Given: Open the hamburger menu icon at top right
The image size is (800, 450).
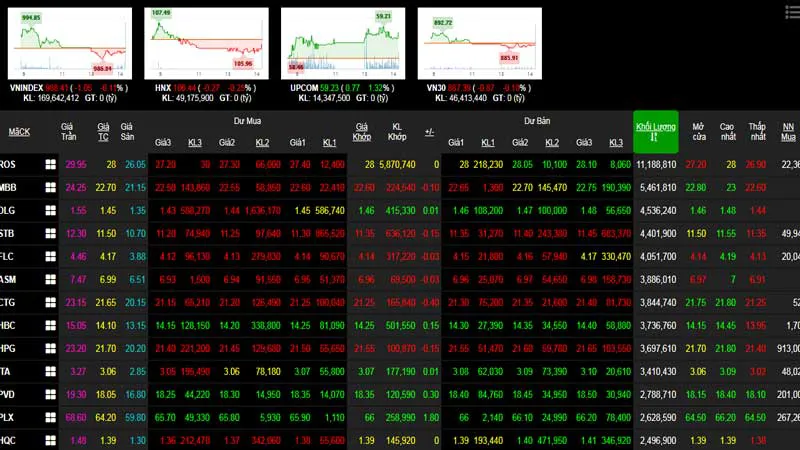Looking at the screenshot, I should point(792,12).
